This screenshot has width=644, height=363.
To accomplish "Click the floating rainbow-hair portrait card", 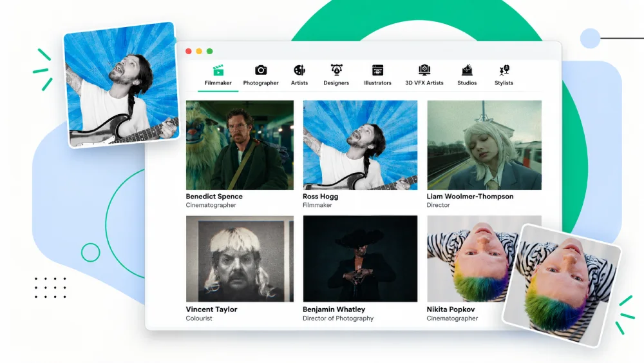I will [563, 286].
